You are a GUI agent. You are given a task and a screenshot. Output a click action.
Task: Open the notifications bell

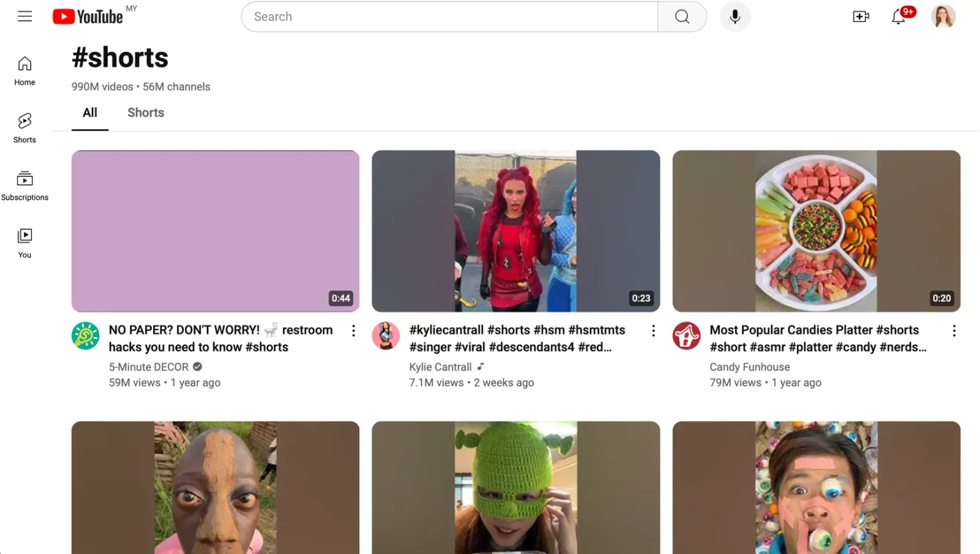pos(899,17)
